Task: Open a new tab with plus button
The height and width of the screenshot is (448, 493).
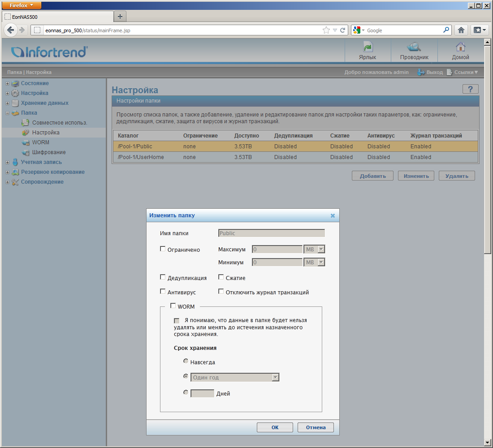Action: [x=120, y=16]
